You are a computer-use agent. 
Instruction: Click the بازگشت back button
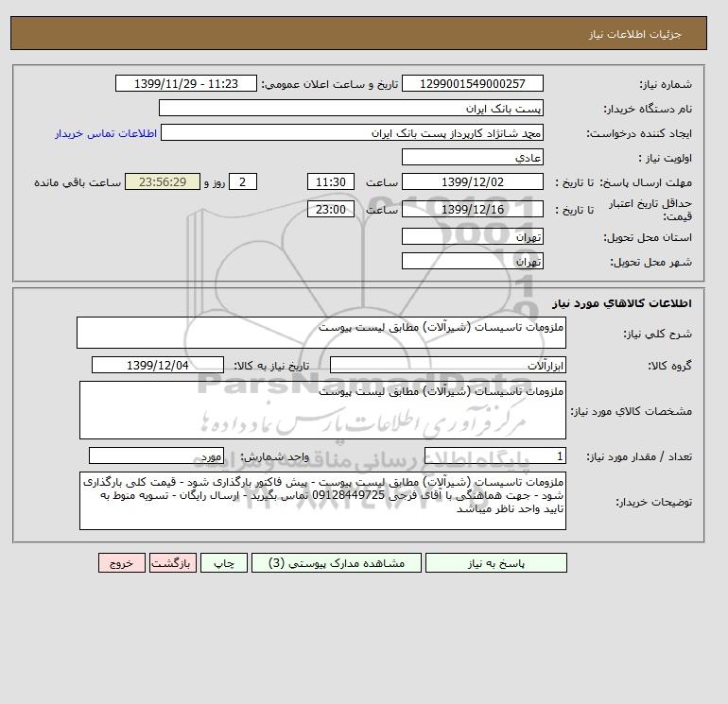point(173,563)
